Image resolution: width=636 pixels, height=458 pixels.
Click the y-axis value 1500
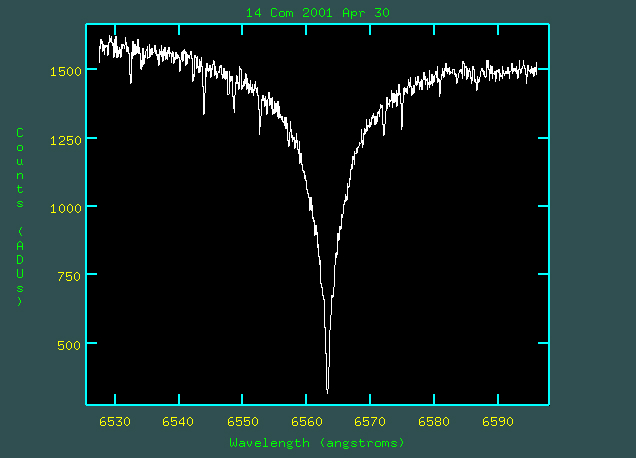66,72
